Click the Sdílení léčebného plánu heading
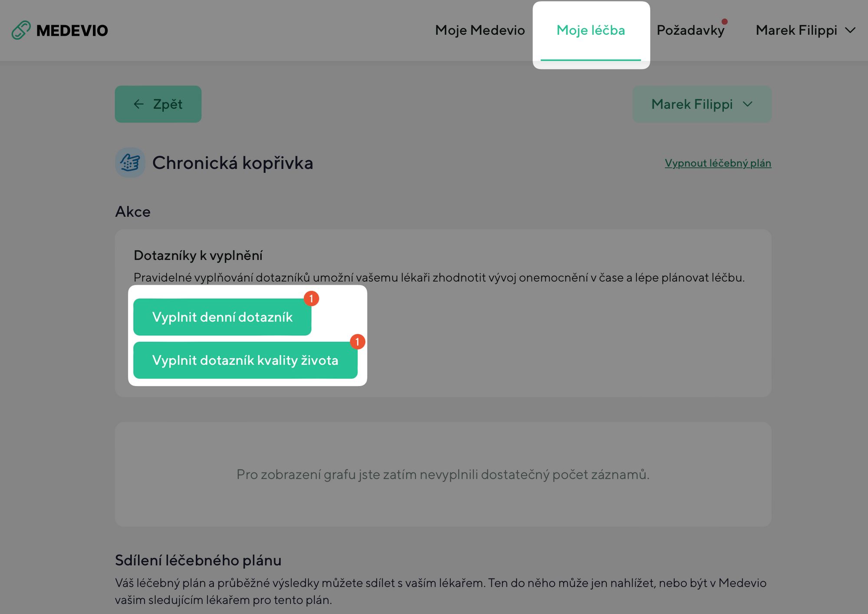 pyautogui.click(x=198, y=560)
